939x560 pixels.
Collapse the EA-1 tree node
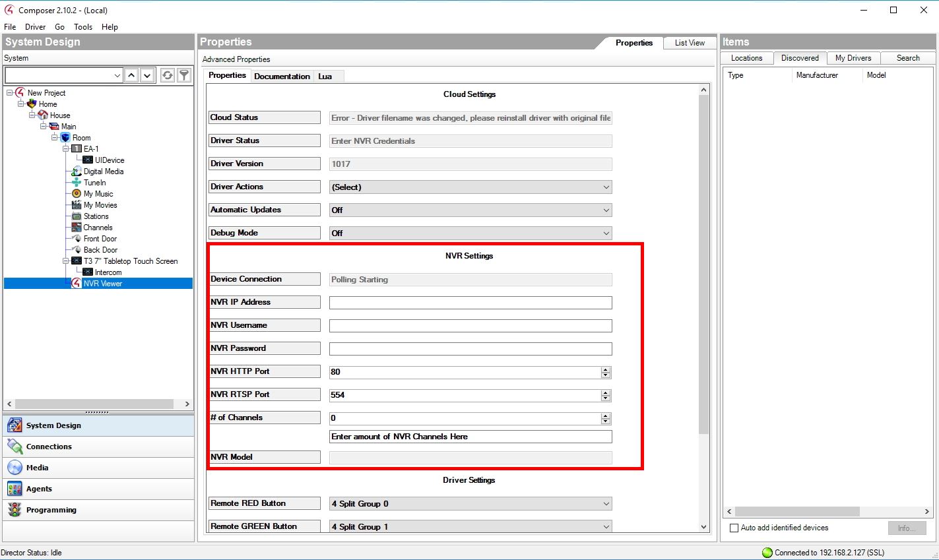[x=66, y=149]
